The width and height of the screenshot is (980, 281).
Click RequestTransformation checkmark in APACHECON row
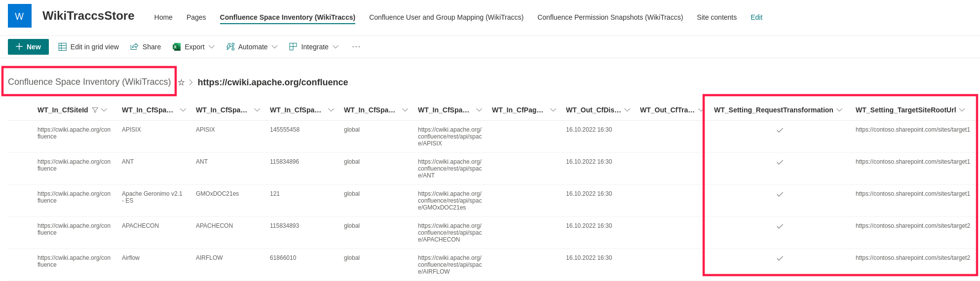[780, 226]
